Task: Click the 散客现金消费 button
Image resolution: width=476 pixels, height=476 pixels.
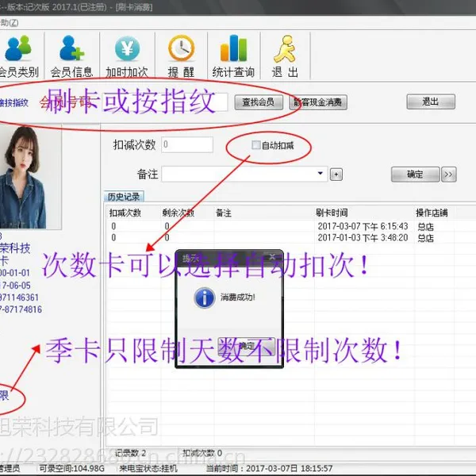Action: point(318,102)
